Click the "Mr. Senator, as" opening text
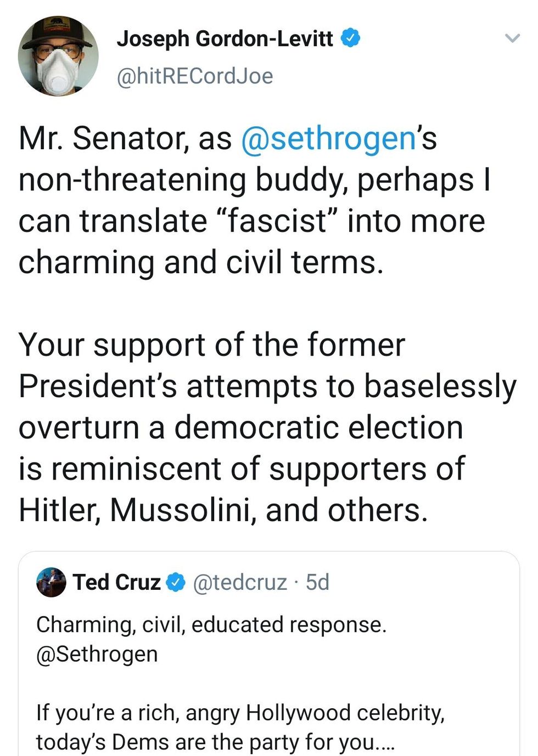 coord(125,138)
